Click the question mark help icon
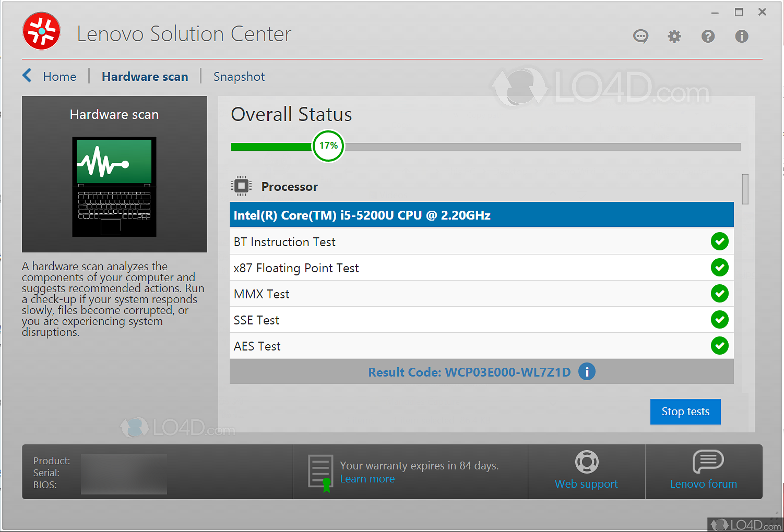 [x=708, y=37]
